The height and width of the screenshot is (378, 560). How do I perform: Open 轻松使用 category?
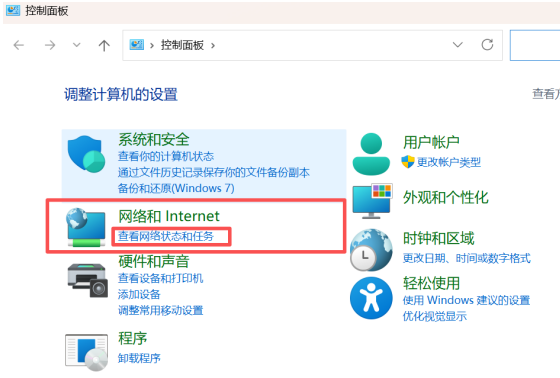click(x=431, y=283)
